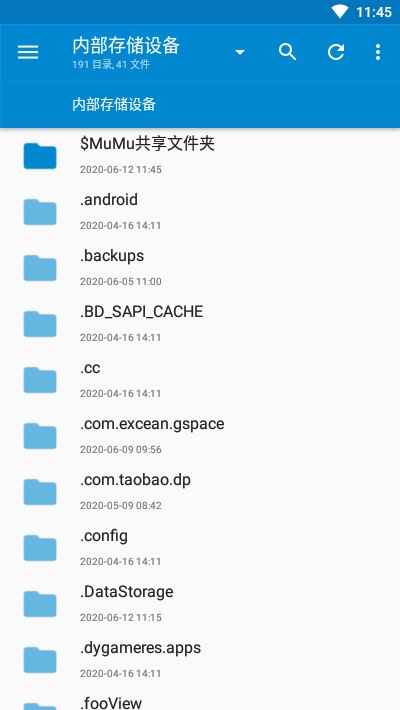Tap the 内部存储设备 title text
The height and width of the screenshot is (710, 400).
click(x=126, y=46)
